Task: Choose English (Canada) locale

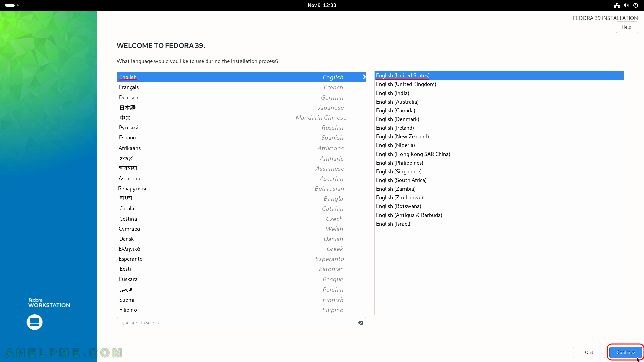Action: coord(499,110)
